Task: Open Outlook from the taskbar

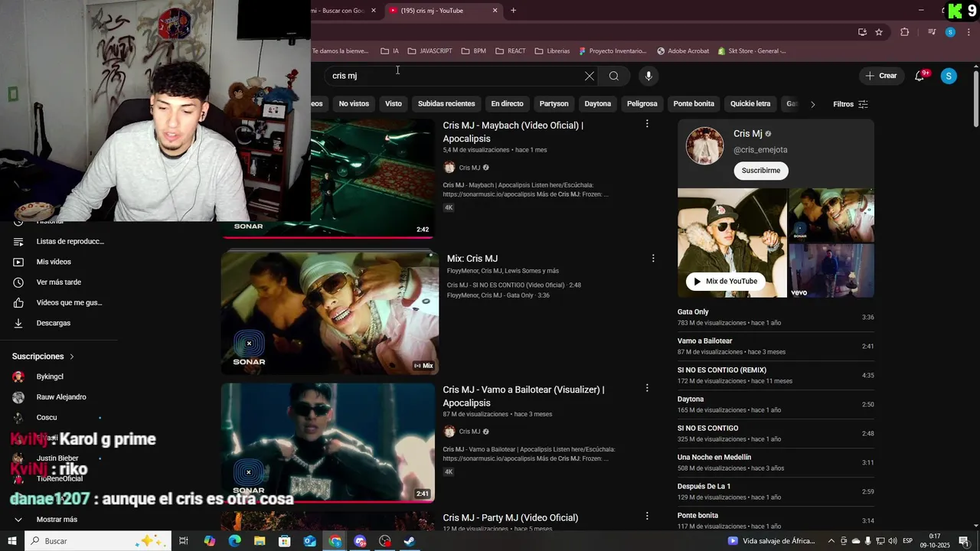Action: click(x=309, y=541)
